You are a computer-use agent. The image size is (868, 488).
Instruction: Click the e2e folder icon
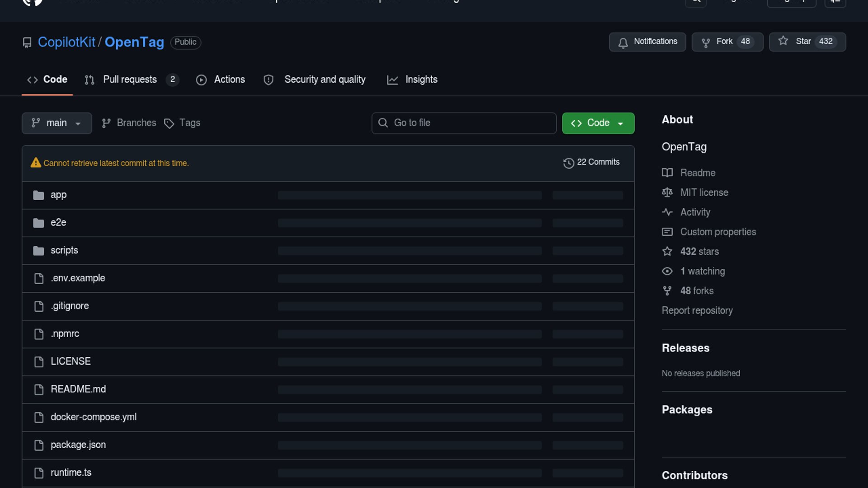[x=38, y=223]
